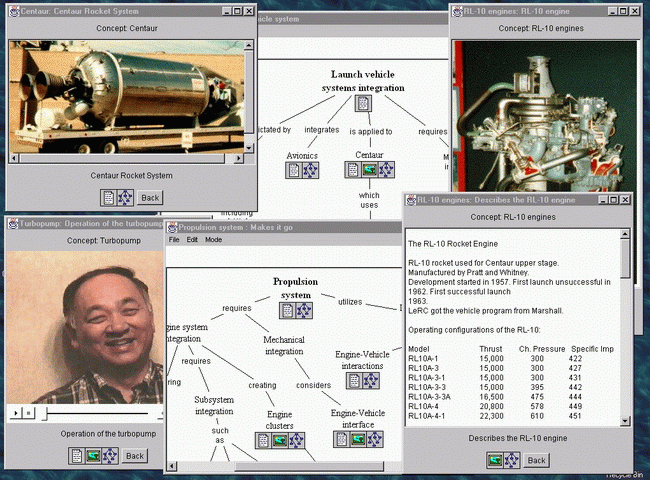Click scroll up arrow in RL-10 text pane
Screen dimensions: 650x480
tap(625, 234)
